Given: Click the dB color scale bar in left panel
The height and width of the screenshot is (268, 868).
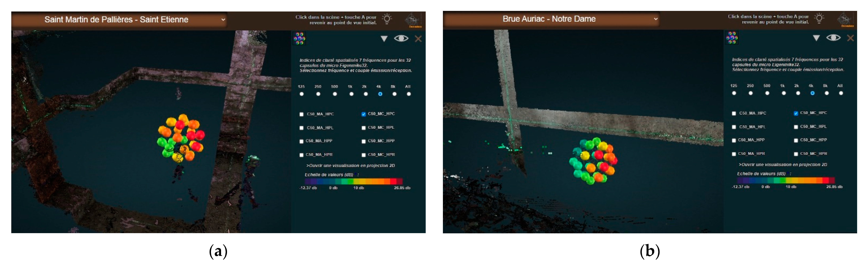Looking at the screenshot, I should click(353, 181).
